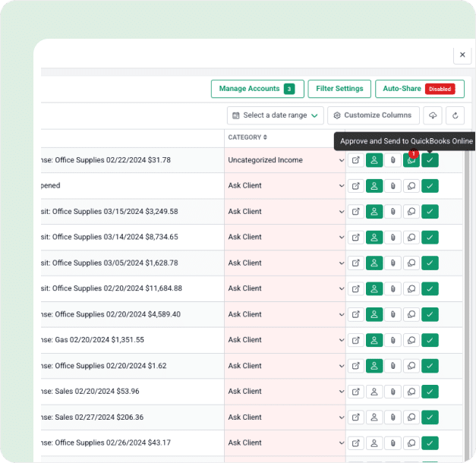Select 'Gas 02/20/2024 $1,351.55' description

pos(99,340)
